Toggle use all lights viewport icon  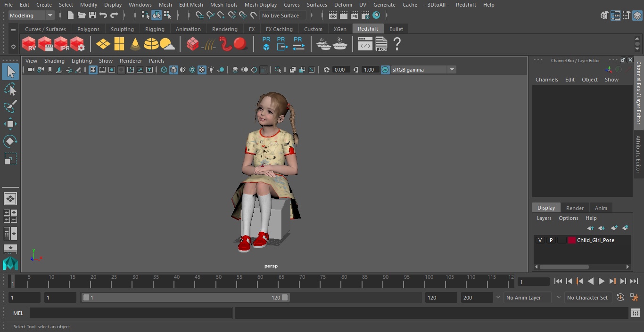click(x=211, y=70)
